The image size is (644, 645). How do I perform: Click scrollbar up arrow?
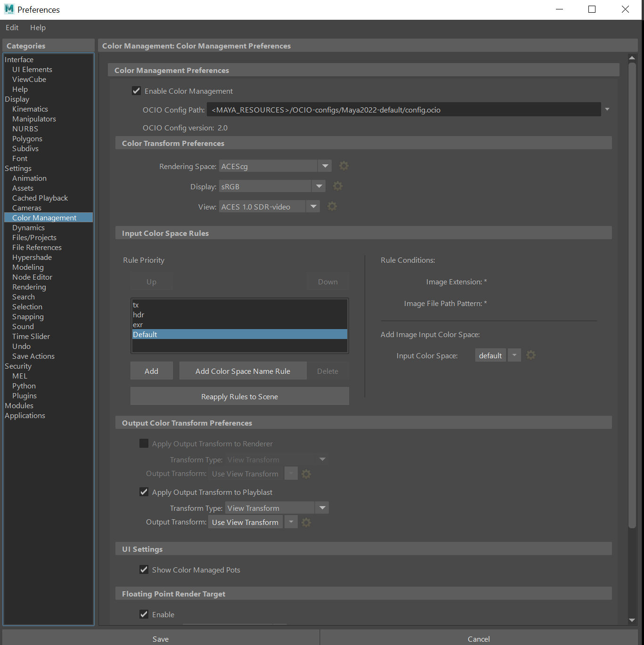point(632,57)
